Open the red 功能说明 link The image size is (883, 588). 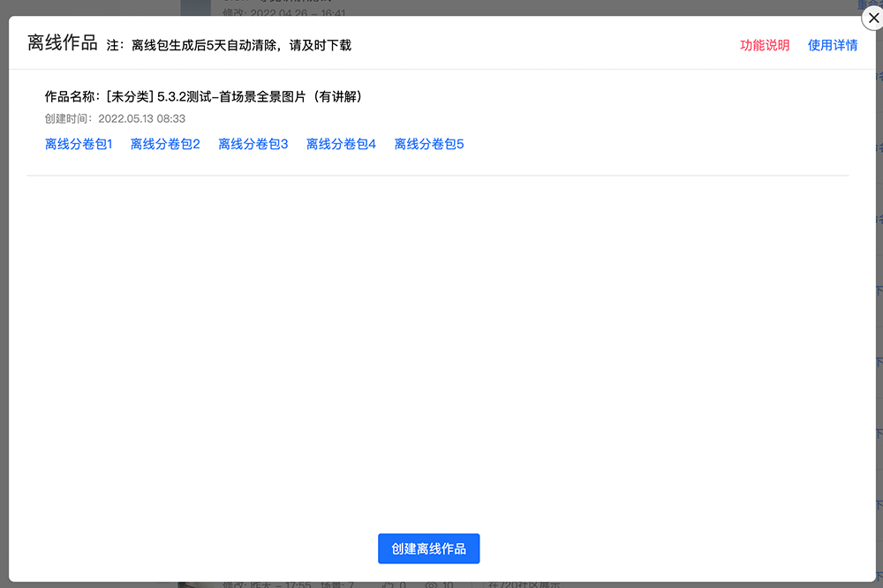(x=765, y=45)
